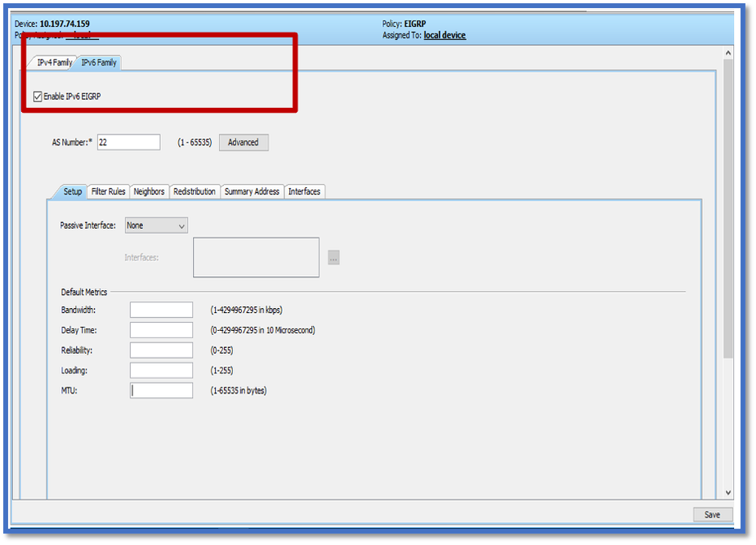Click the Default Metrics section heading
This screenshot has height=545, width=756.
point(84,292)
